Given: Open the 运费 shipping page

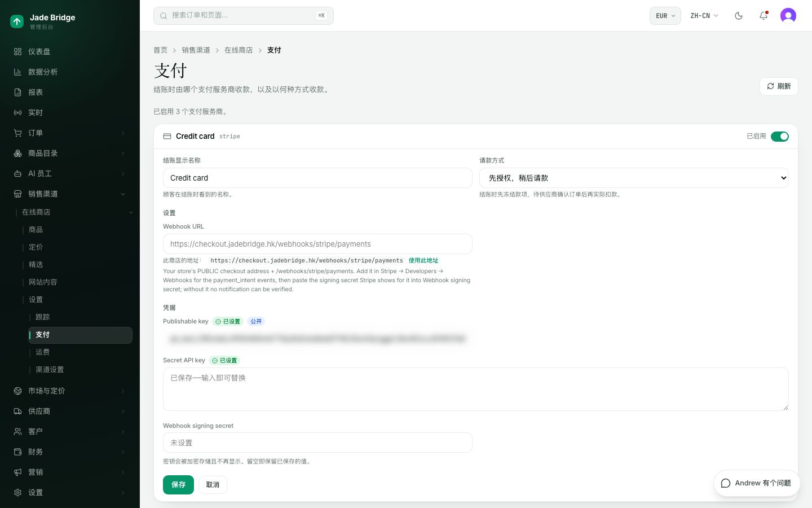Looking at the screenshot, I should (81, 352).
